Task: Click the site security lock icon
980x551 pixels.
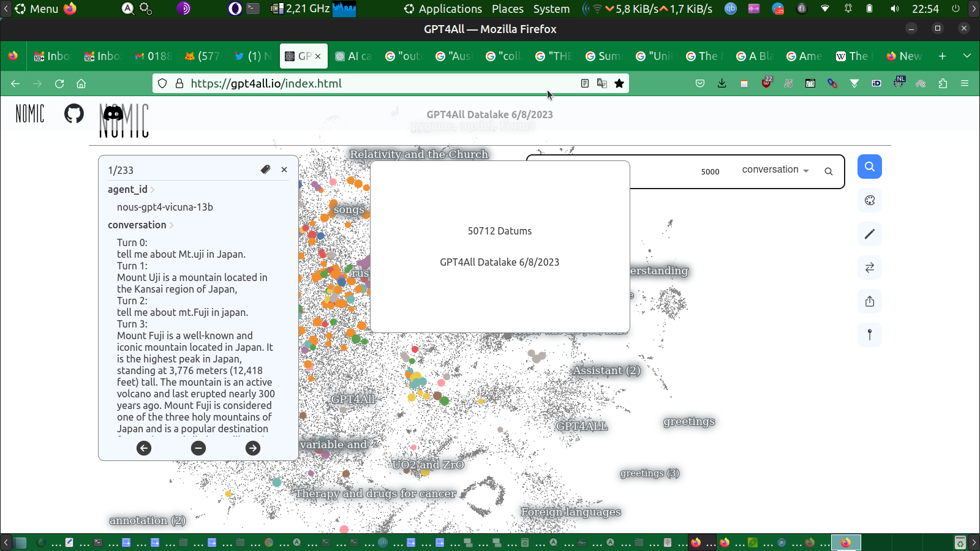Action: [x=179, y=83]
